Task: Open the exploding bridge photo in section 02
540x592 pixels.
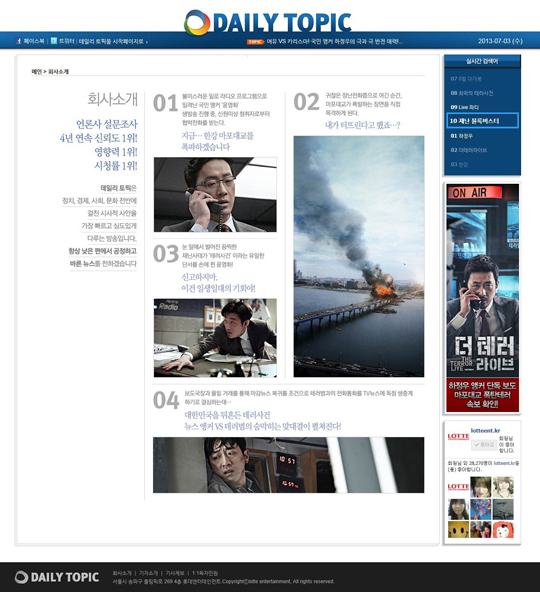Action: 359,256
